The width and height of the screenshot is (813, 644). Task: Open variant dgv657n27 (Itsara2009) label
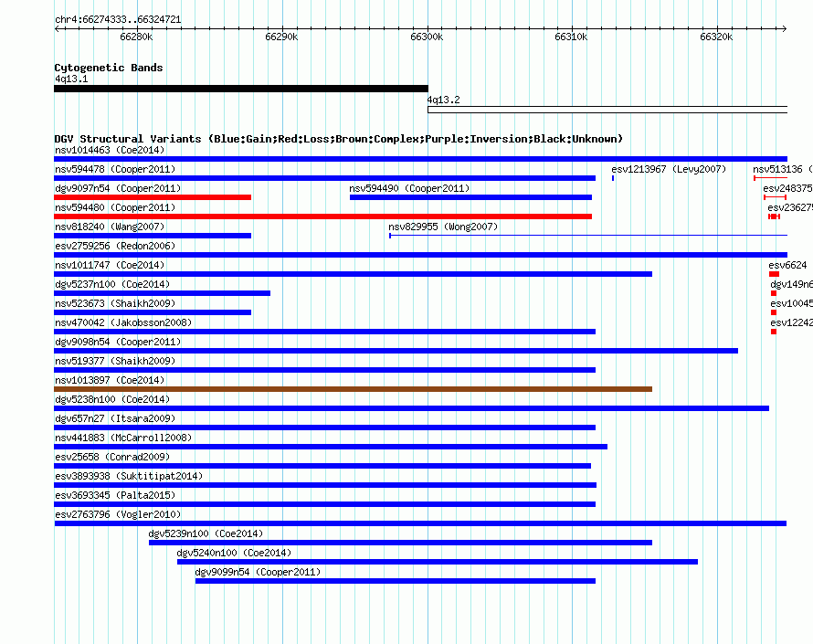pos(115,418)
